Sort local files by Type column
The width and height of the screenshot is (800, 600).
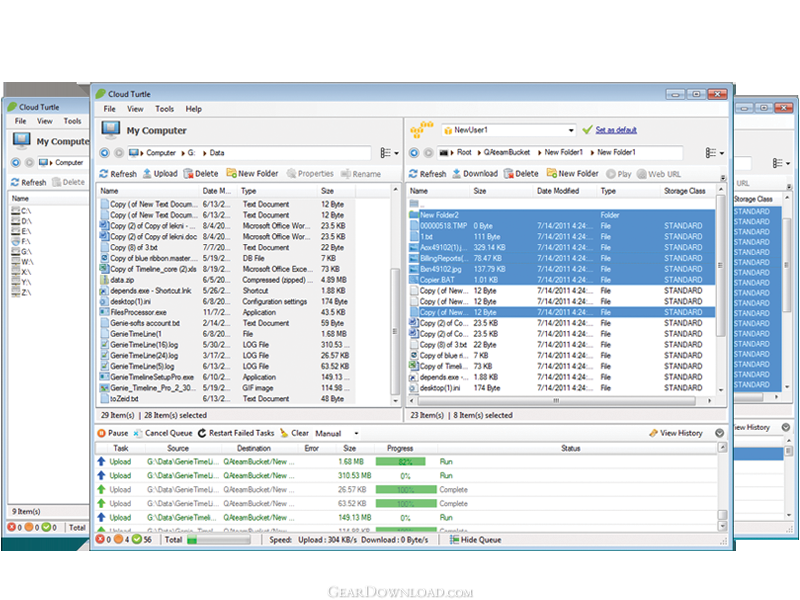tap(278, 191)
